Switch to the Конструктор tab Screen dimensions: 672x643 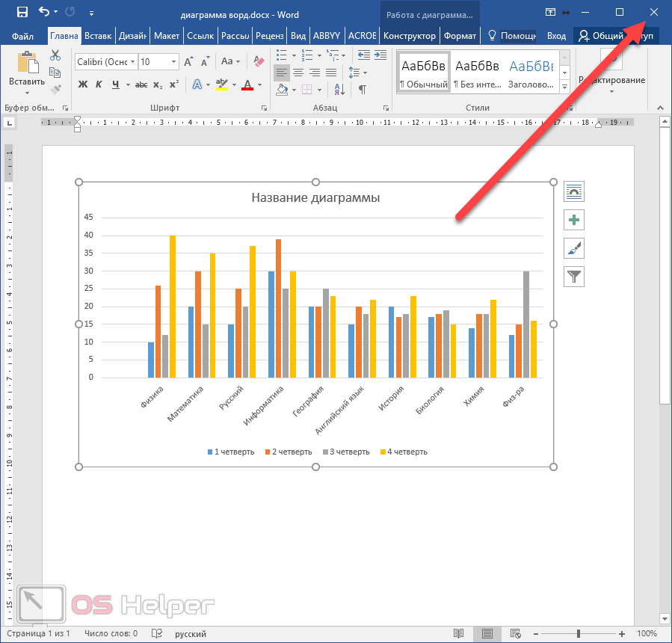[409, 35]
